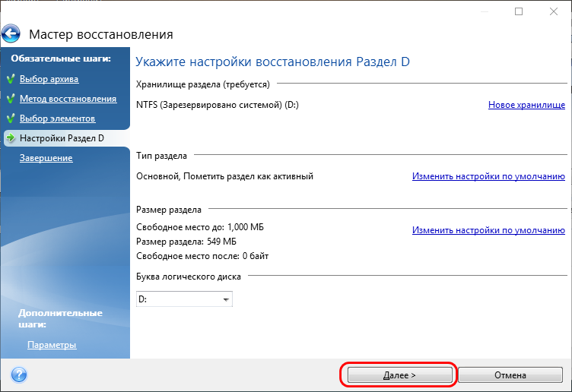Click the Размер раздела: 549 МБ value

click(x=186, y=242)
